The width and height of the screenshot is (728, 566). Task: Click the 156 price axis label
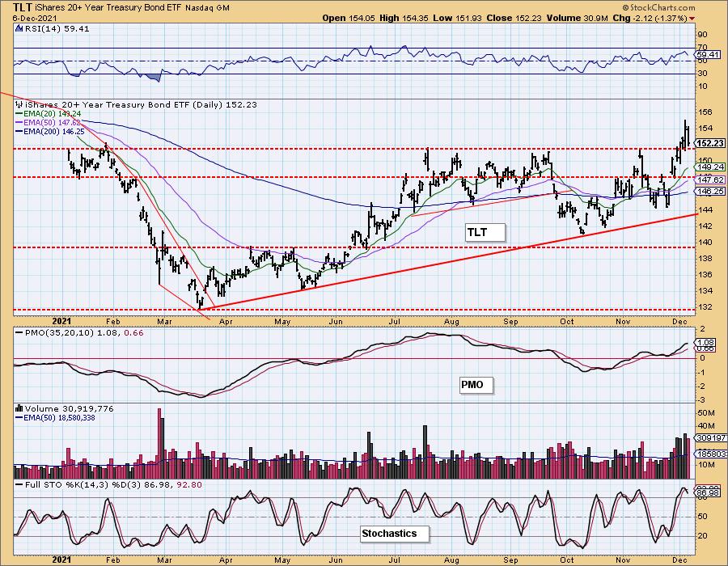pos(705,112)
